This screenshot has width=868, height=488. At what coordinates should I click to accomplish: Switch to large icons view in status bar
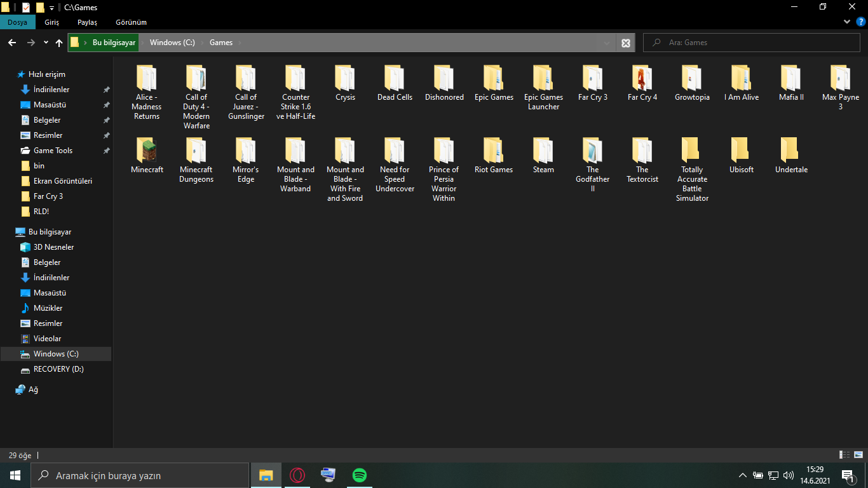click(860, 455)
